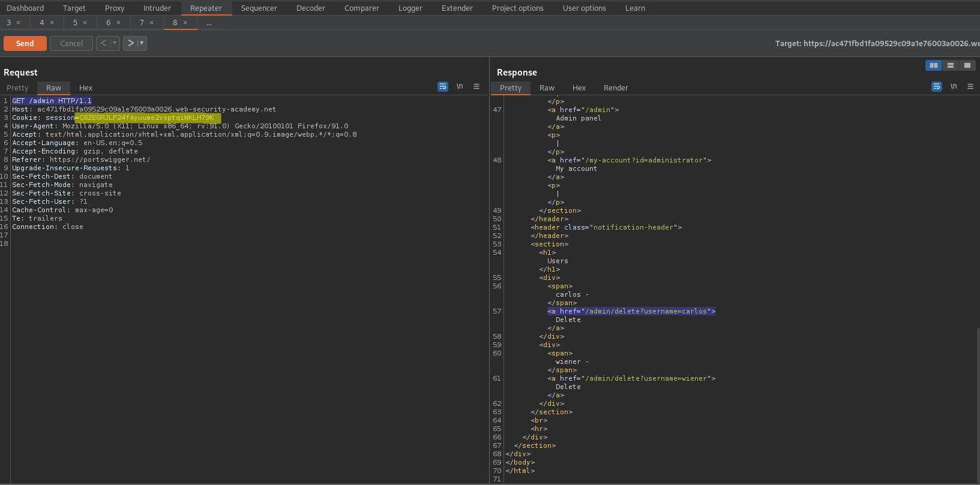The image size is (980, 485).
Task: Open Learn tab
Action: coord(635,8)
